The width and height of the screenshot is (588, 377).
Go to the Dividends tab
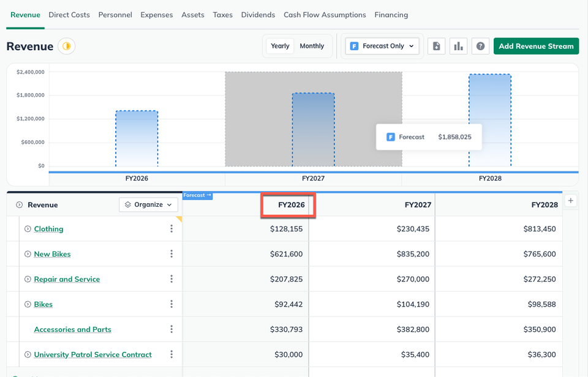(x=258, y=15)
